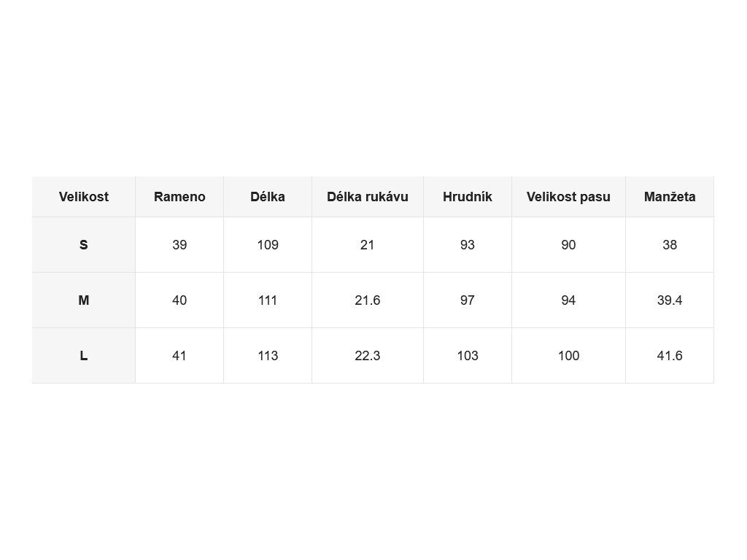Click the Manžeta column header
The image size is (747, 560).
pyautogui.click(x=670, y=197)
